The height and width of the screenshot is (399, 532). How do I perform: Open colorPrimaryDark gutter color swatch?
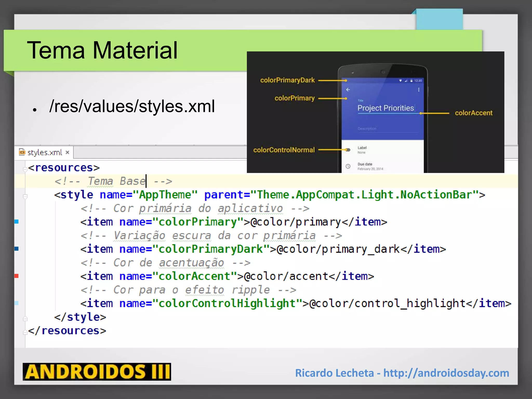click(16, 249)
